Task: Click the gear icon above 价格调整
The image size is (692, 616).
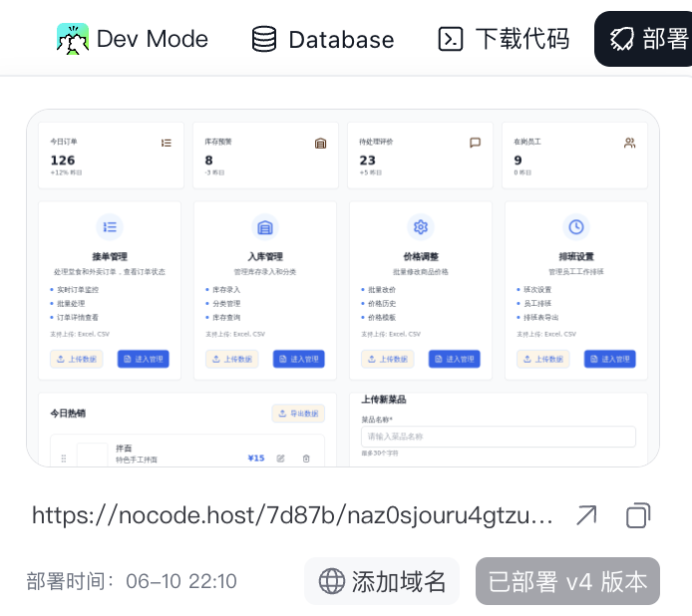Action: [421, 227]
